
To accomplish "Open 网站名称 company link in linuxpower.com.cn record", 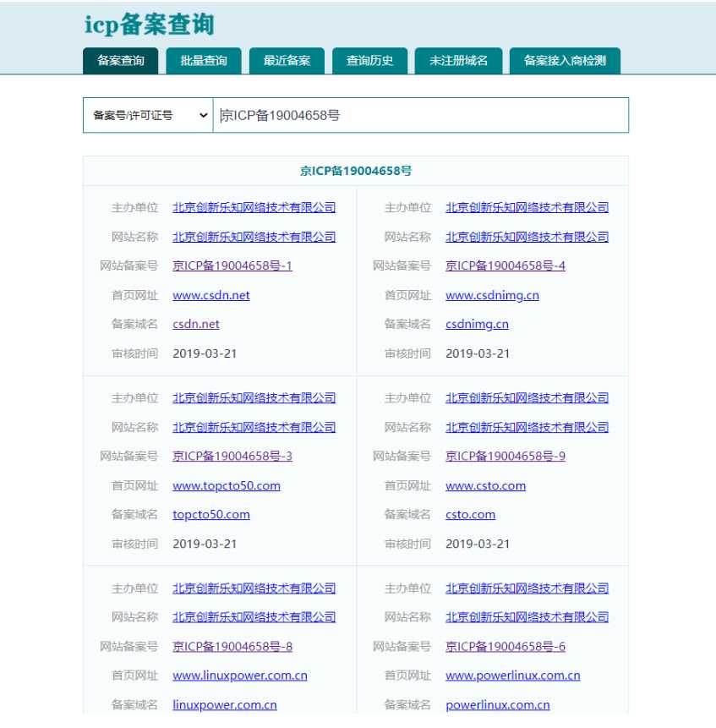I will (x=254, y=617).
